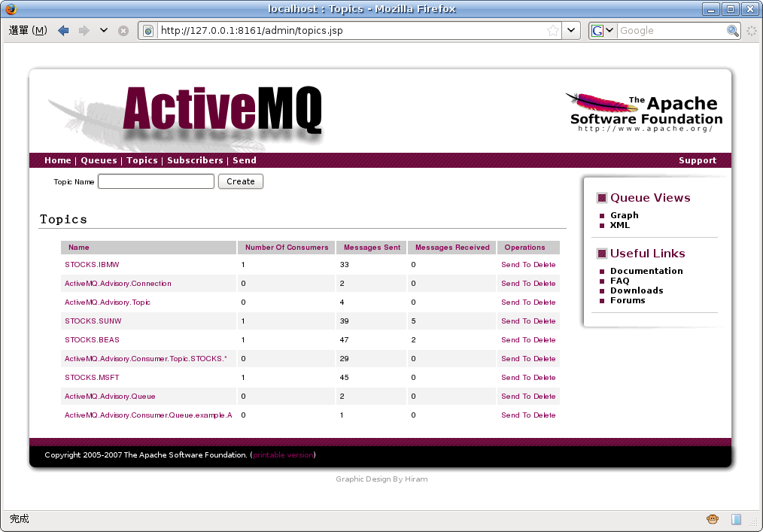This screenshot has height=532, width=763.
Task: Open the STOCKS.BEAS topic
Action: point(92,339)
